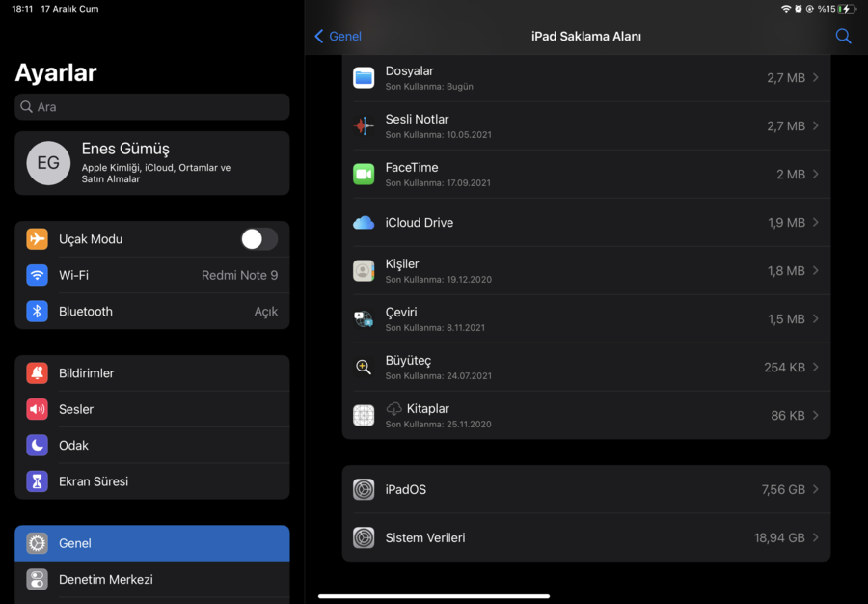
Task: Tap the Odak moon icon
Action: [37, 445]
